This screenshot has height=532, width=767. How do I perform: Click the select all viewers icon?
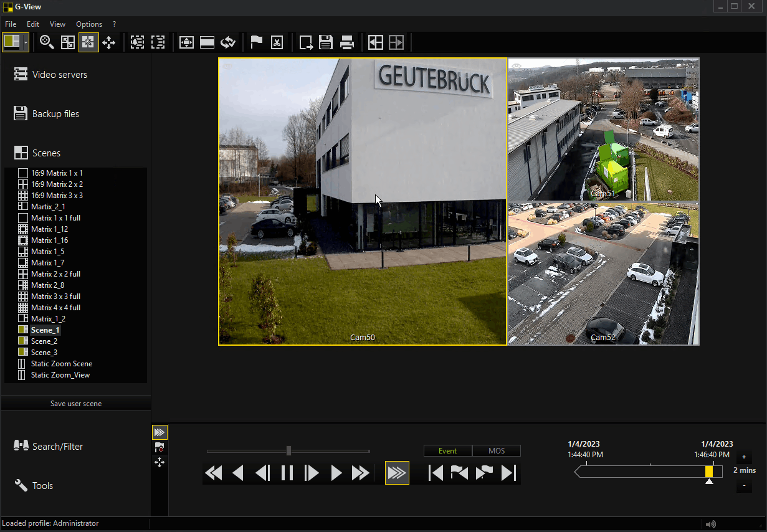tap(138, 42)
